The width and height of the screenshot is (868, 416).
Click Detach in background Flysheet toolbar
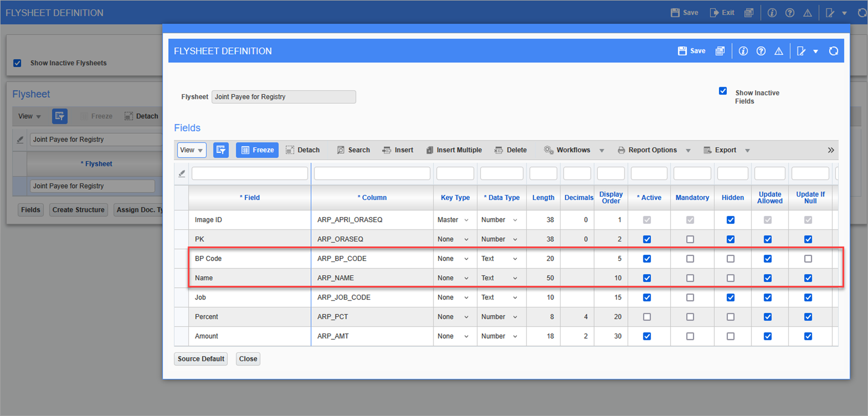[141, 116]
